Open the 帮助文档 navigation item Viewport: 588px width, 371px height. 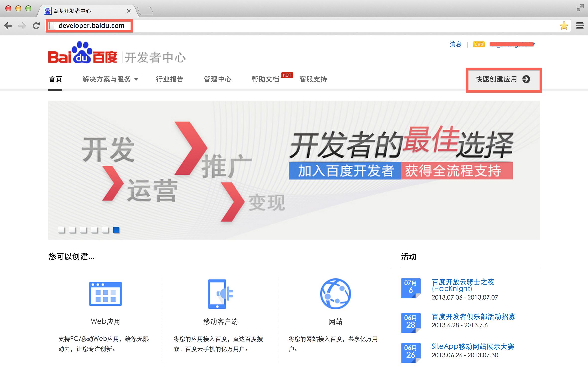(265, 79)
